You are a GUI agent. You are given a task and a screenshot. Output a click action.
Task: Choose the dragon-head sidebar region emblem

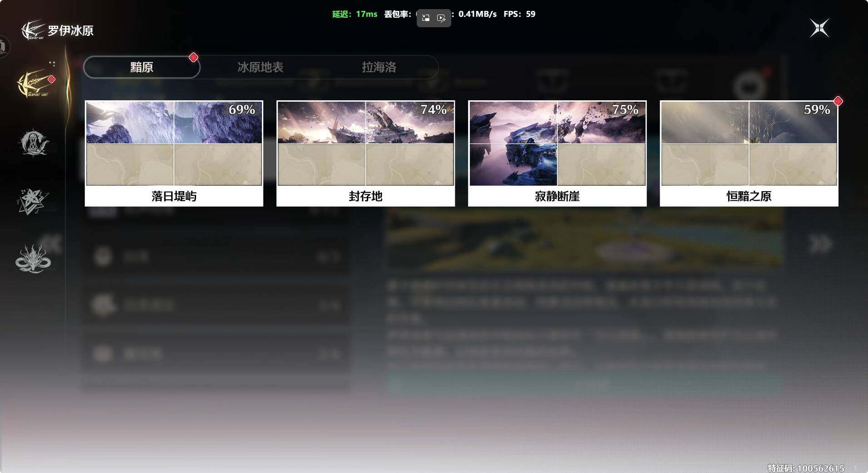(x=33, y=259)
